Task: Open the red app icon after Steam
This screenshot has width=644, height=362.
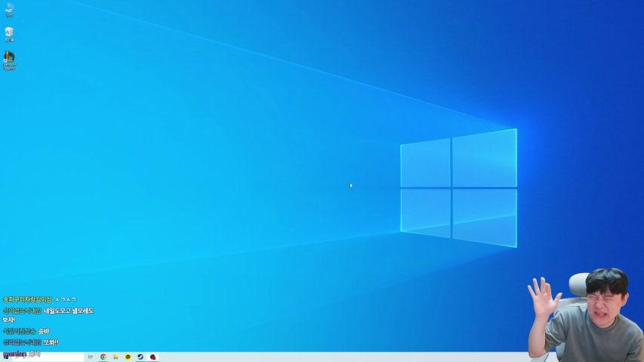Action: tap(153, 357)
